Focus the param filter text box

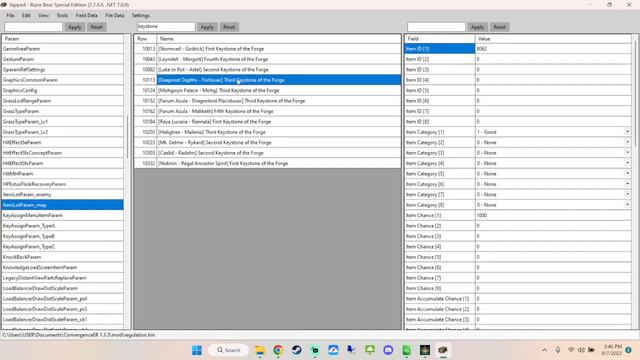pyautogui.click(x=33, y=27)
